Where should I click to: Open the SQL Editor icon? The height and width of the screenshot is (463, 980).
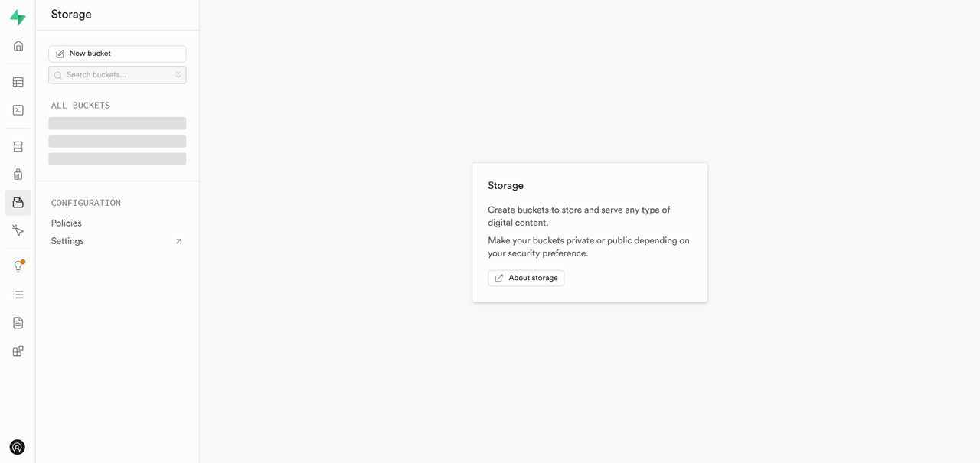(x=18, y=110)
